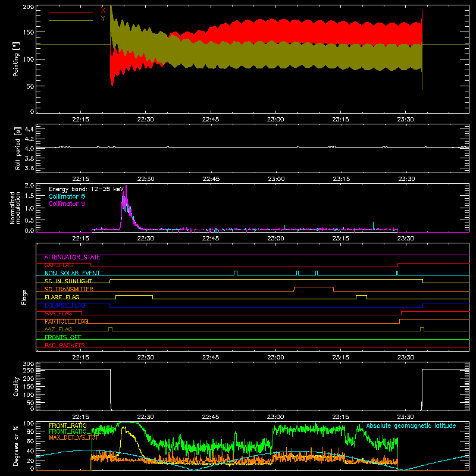
Task: Click the 200 value on Pointing axis
Action: 28,7
